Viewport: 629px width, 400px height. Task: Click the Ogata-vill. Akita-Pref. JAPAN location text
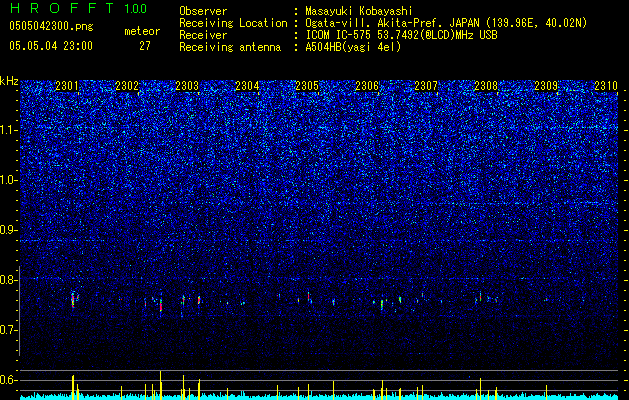point(446,23)
